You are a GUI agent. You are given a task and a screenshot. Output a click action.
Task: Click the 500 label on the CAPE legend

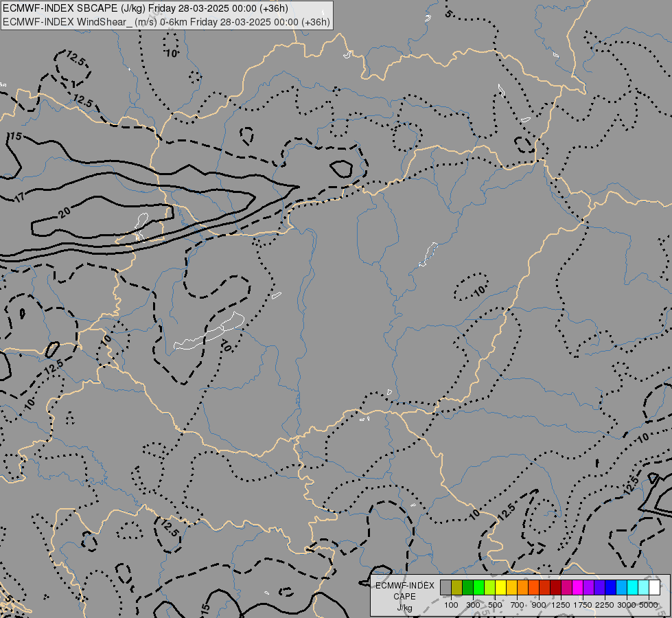pyautogui.click(x=495, y=605)
